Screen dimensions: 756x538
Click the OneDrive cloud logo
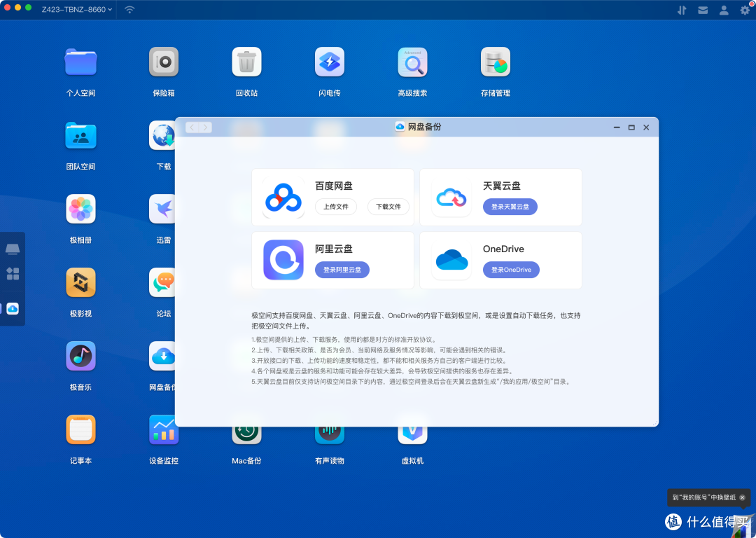451,260
